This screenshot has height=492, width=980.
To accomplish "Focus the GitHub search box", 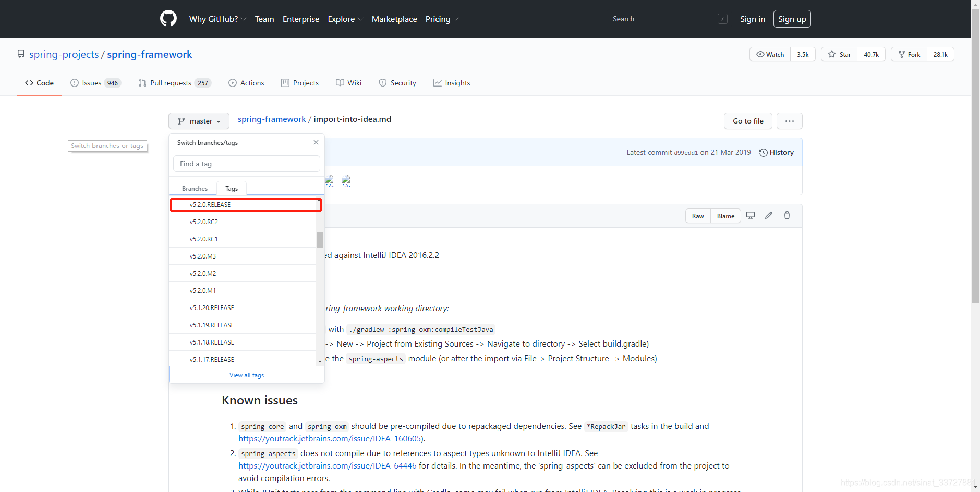I will 670,19.
